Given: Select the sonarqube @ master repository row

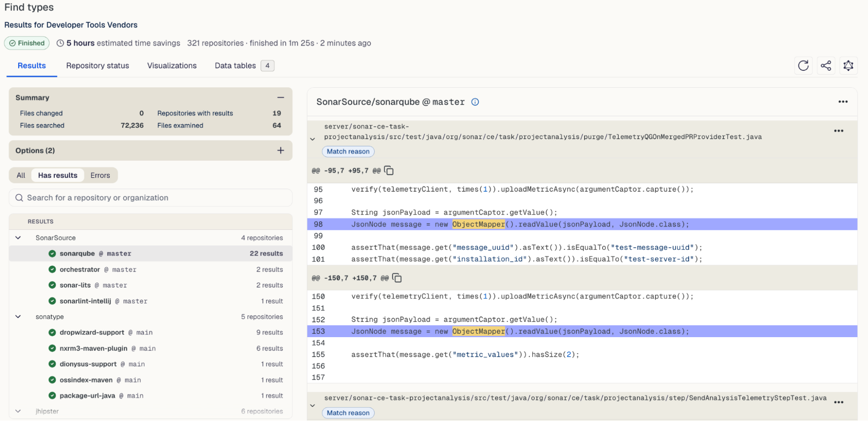Looking at the screenshot, I should tap(151, 254).
